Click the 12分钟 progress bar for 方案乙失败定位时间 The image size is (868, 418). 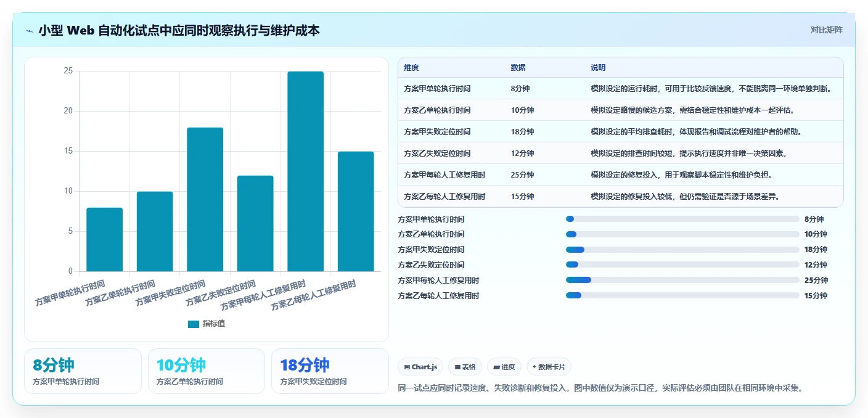pyautogui.click(x=682, y=265)
